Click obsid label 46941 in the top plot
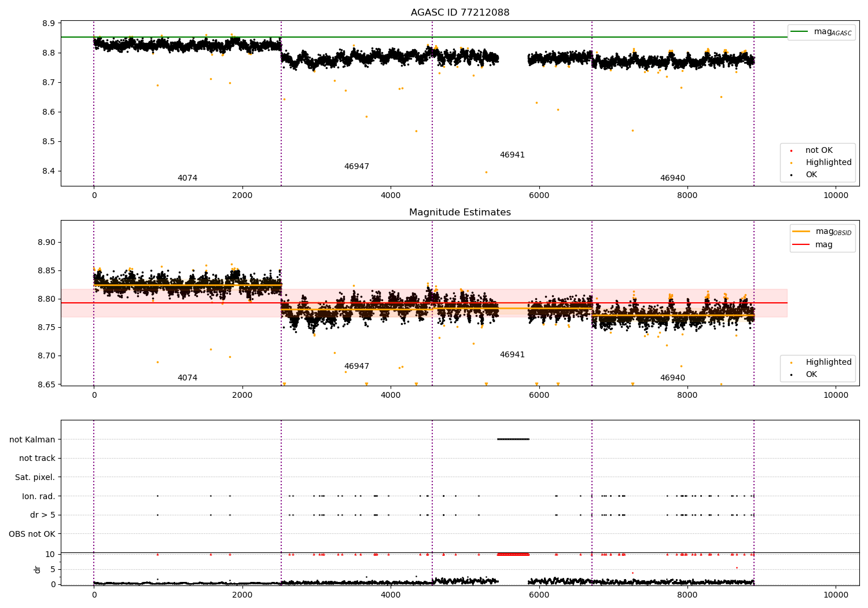Image resolution: width=868 pixels, height=608 pixels. (x=512, y=155)
